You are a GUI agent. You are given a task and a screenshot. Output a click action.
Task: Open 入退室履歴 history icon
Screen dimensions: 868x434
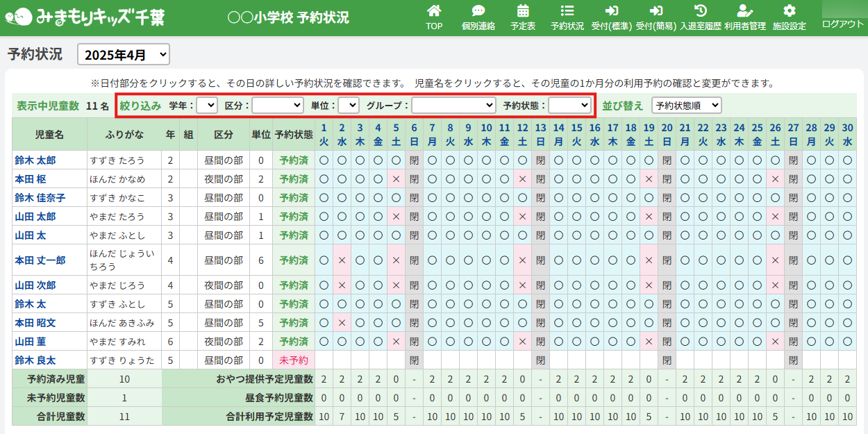click(701, 12)
